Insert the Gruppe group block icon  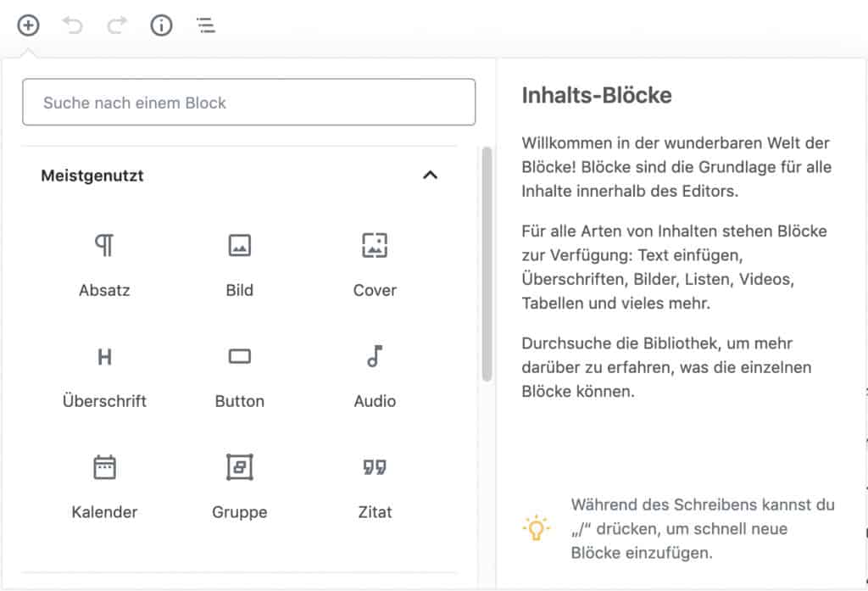pyautogui.click(x=240, y=467)
